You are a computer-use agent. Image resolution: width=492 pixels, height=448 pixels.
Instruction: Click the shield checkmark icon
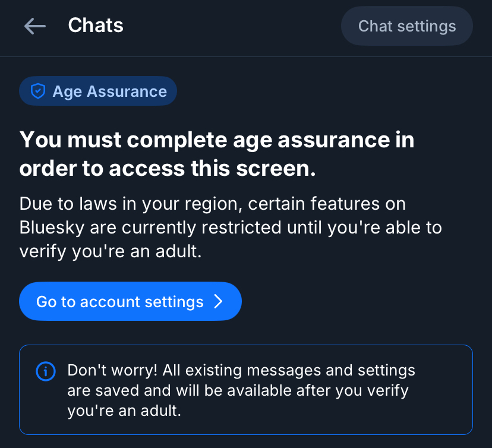tap(38, 92)
